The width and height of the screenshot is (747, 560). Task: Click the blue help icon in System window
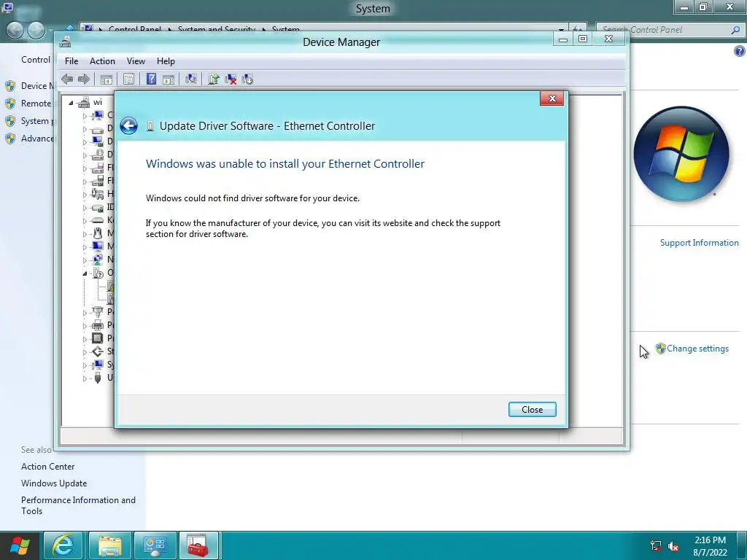coord(739,51)
